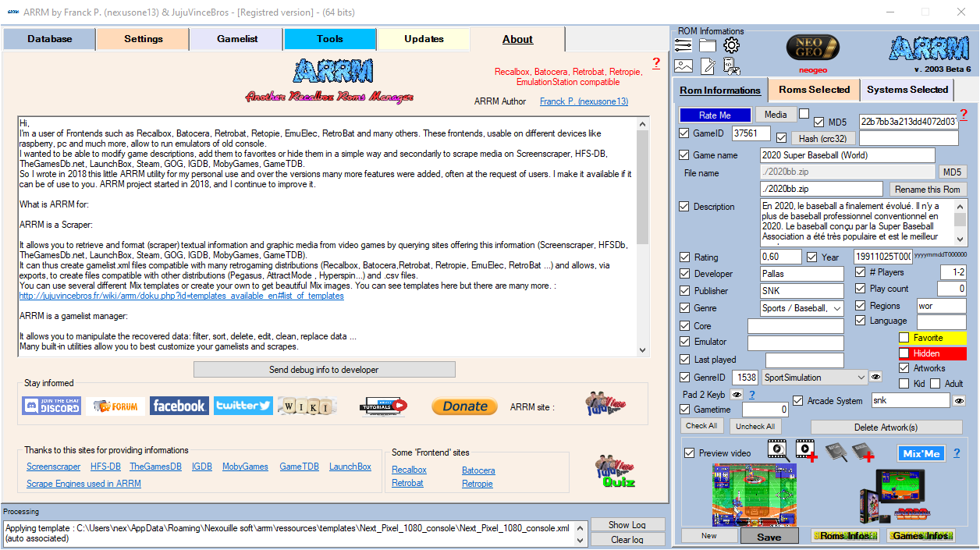Click the sliders filter icon in ROM Informations
Image resolution: width=980 pixels, height=550 pixels.
pos(684,45)
